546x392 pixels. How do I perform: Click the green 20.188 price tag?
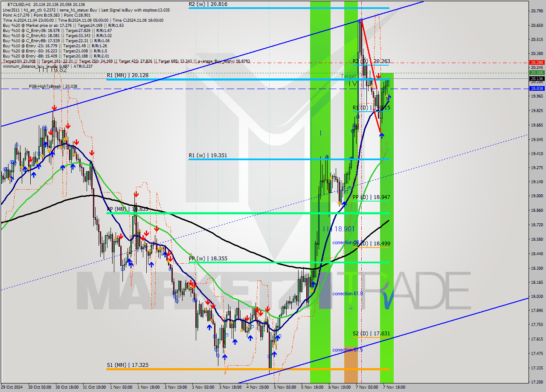pos(537,73)
